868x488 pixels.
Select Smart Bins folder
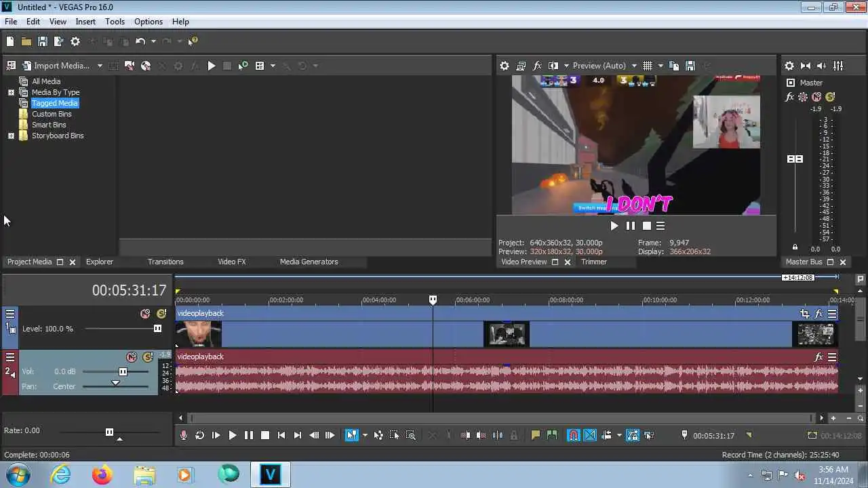pyautogui.click(x=49, y=125)
